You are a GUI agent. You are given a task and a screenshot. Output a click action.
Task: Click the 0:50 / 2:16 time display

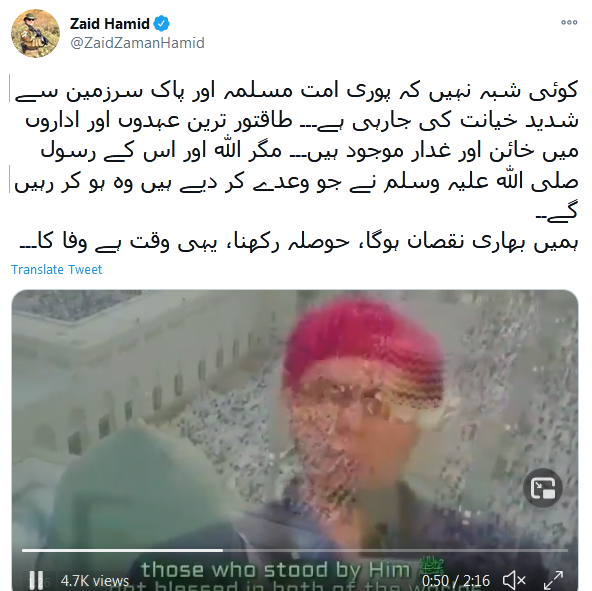pyautogui.click(x=456, y=580)
